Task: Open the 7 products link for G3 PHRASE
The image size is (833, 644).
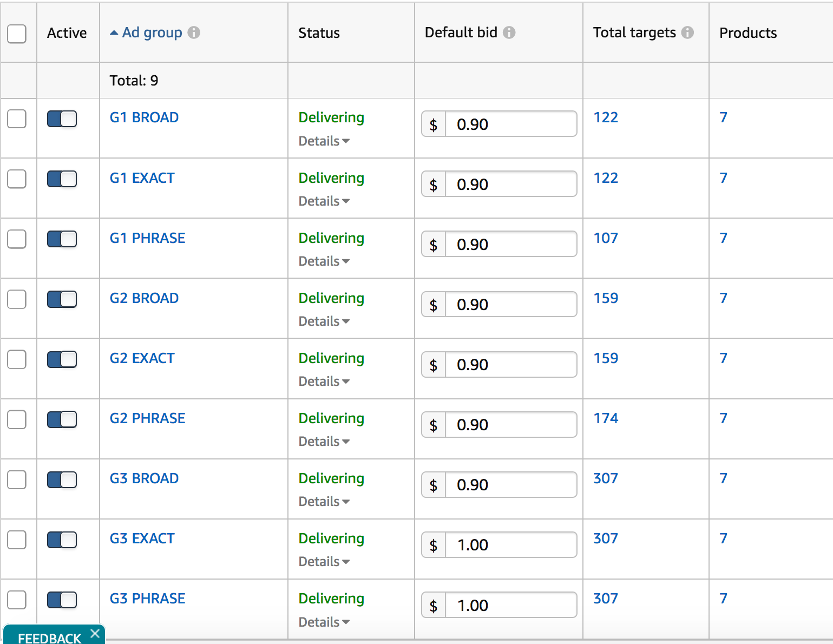Action: click(724, 599)
